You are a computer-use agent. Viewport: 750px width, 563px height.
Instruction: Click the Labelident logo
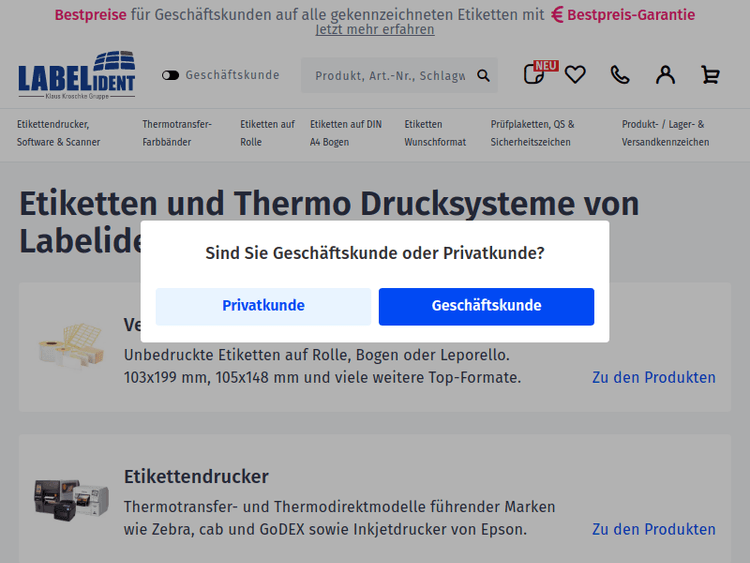pyautogui.click(x=77, y=75)
